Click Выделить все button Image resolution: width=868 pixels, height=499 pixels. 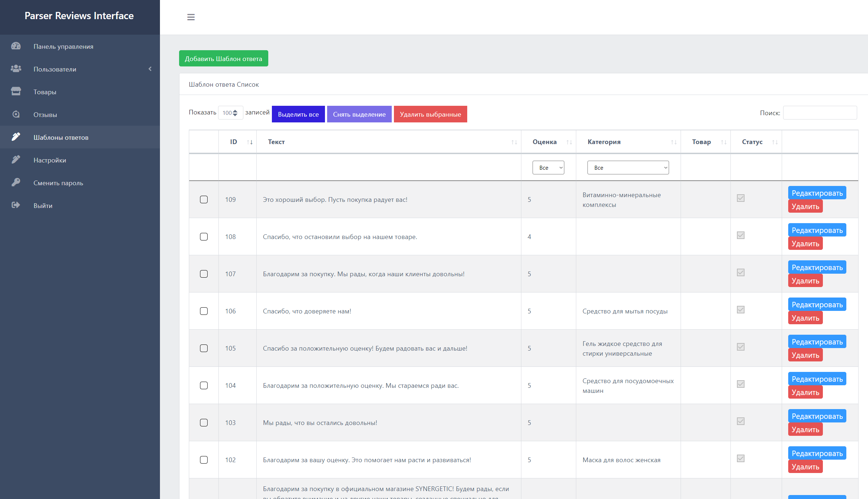pos(298,114)
